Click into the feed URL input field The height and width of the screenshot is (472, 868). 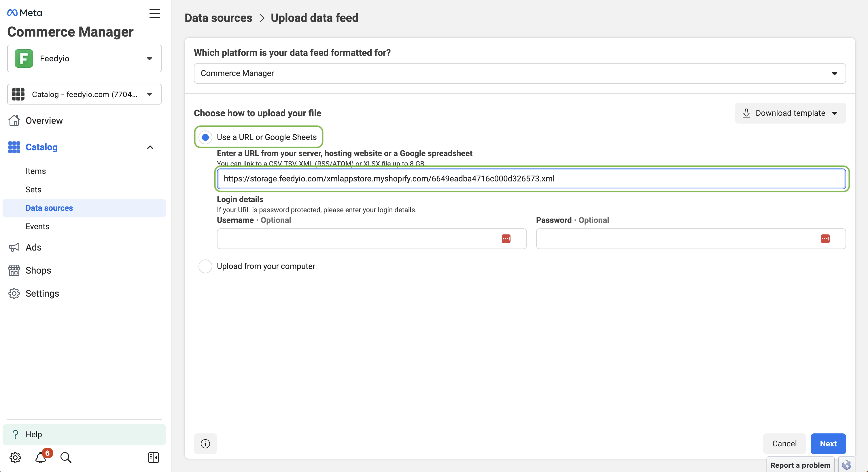pyautogui.click(x=532, y=179)
